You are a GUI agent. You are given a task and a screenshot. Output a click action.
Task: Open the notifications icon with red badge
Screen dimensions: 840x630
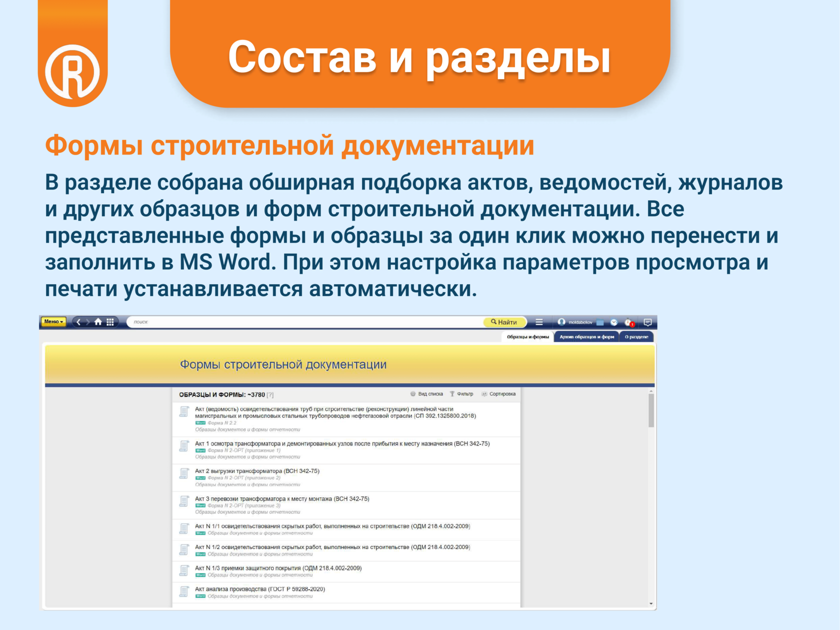tap(629, 323)
